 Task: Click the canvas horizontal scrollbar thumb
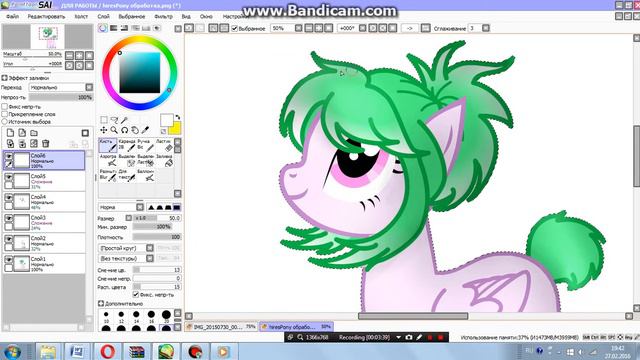[x=413, y=316]
